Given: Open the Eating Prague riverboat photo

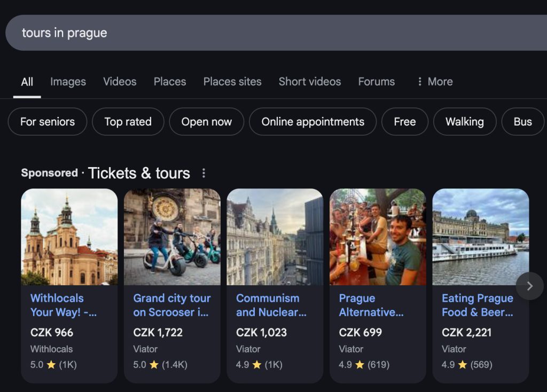Looking at the screenshot, I should [x=481, y=237].
